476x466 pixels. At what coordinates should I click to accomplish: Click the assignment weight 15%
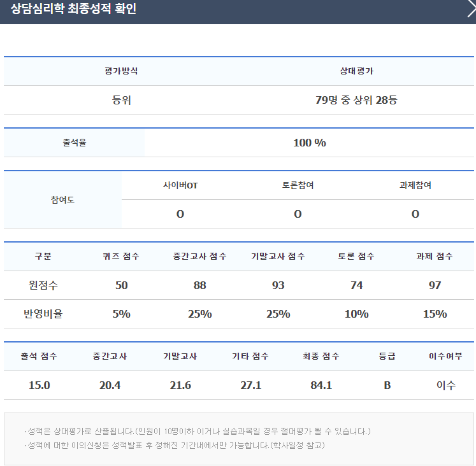pyautogui.click(x=435, y=314)
